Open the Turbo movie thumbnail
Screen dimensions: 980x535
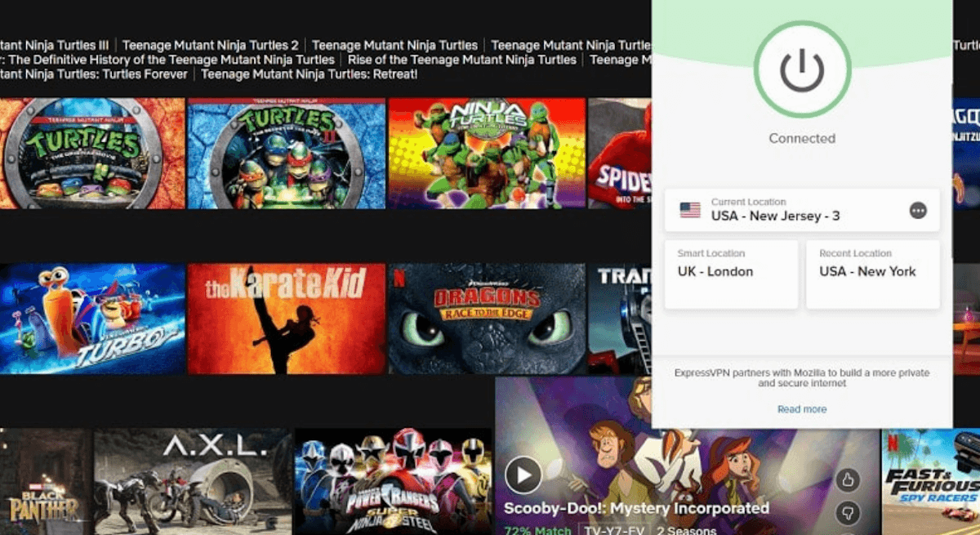click(x=92, y=319)
